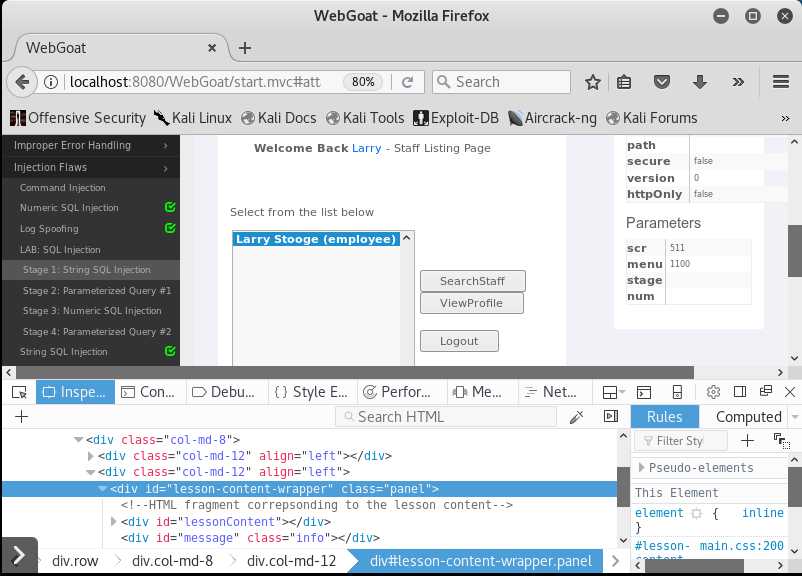This screenshot has width=802, height=576.
Task: Close the WebGoat tab
Action: tap(212, 48)
